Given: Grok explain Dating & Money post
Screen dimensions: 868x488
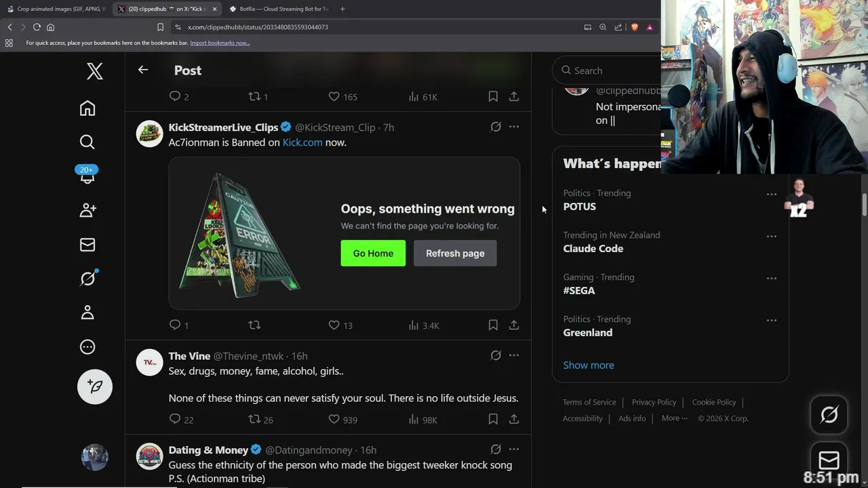Looking at the screenshot, I should [496, 449].
